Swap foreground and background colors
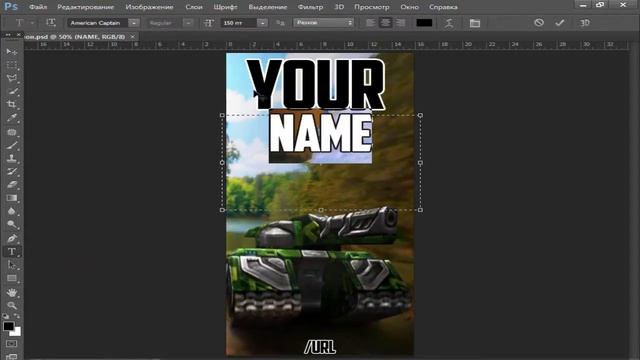The image size is (640, 360). (17, 316)
